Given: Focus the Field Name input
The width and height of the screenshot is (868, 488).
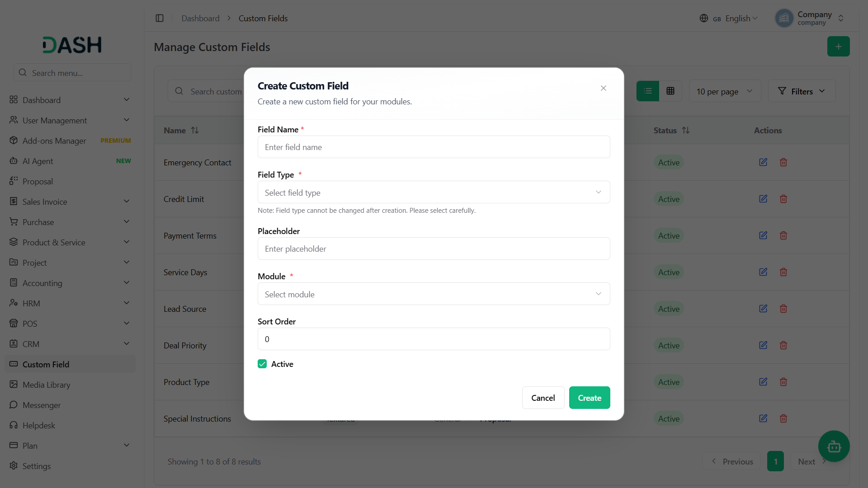Looking at the screenshot, I should (x=434, y=147).
